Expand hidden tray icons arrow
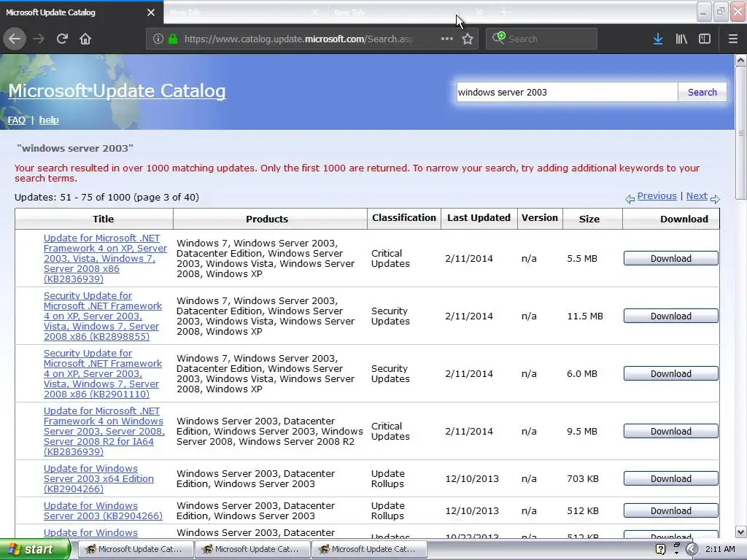This screenshot has width=747, height=560. pos(692,549)
